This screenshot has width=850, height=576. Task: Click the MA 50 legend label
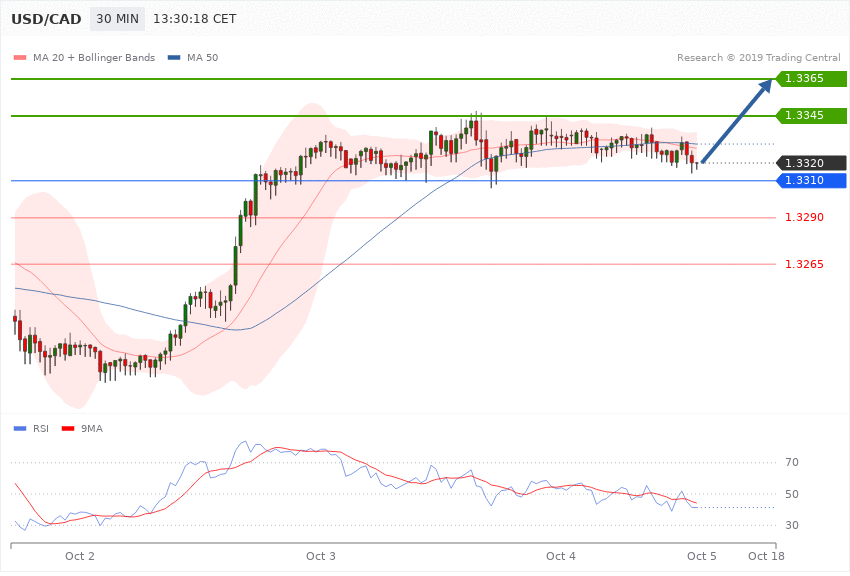pyautogui.click(x=202, y=57)
